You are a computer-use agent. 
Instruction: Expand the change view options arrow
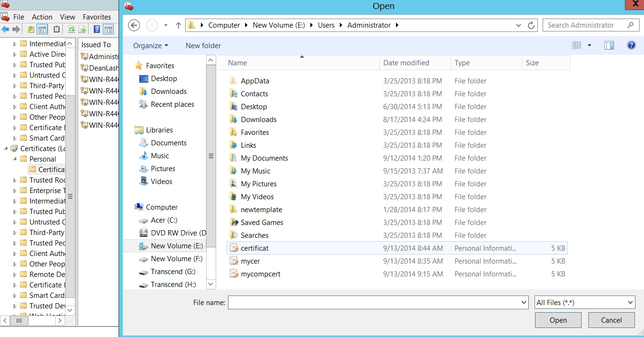[589, 45]
